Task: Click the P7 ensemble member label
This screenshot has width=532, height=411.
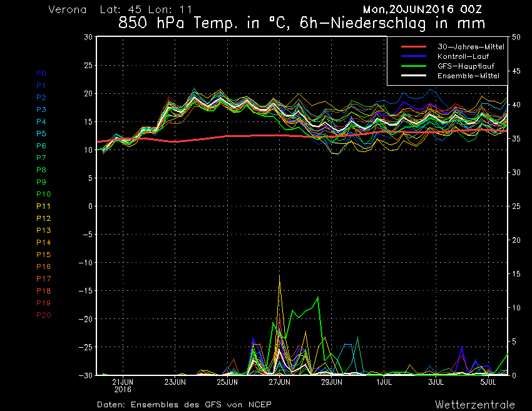Action: 41,158
